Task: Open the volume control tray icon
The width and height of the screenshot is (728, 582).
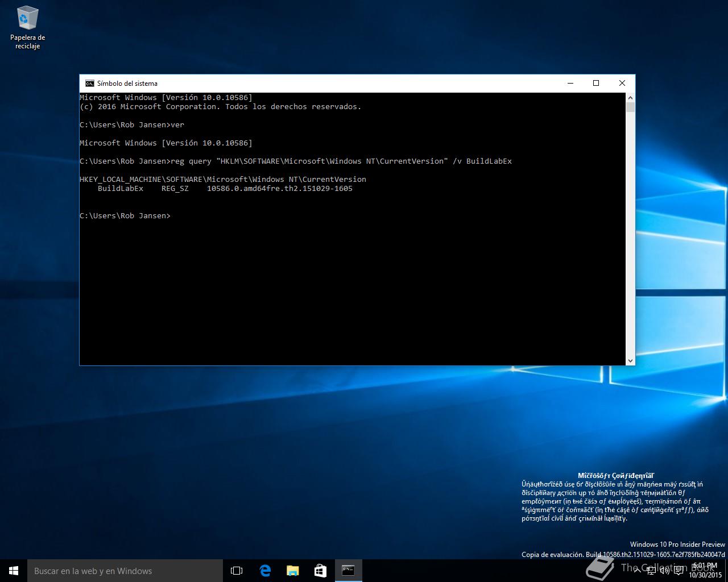Action: point(665,571)
